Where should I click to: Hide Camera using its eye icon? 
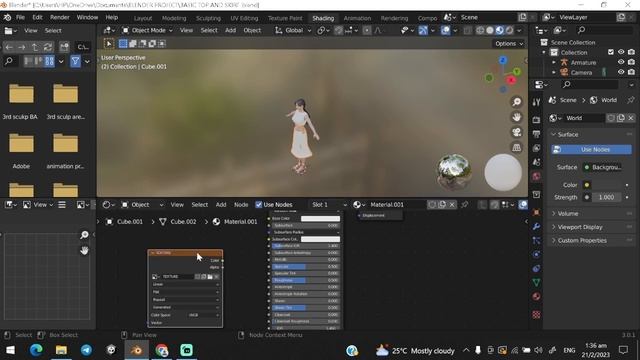click(621, 72)
